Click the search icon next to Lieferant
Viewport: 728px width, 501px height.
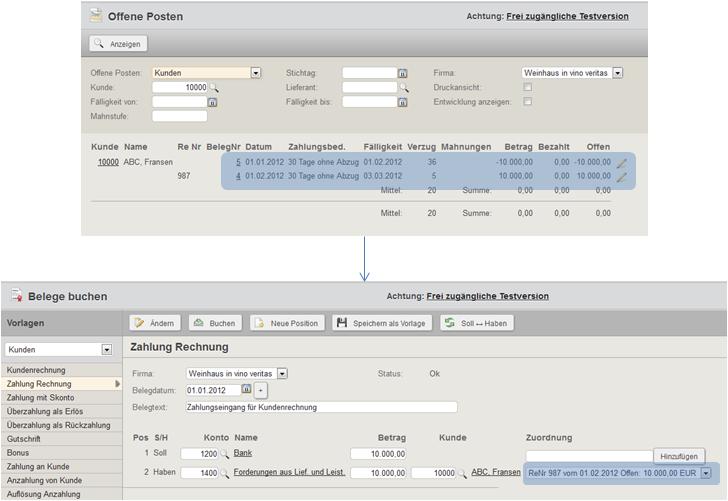tap(404, 88)
